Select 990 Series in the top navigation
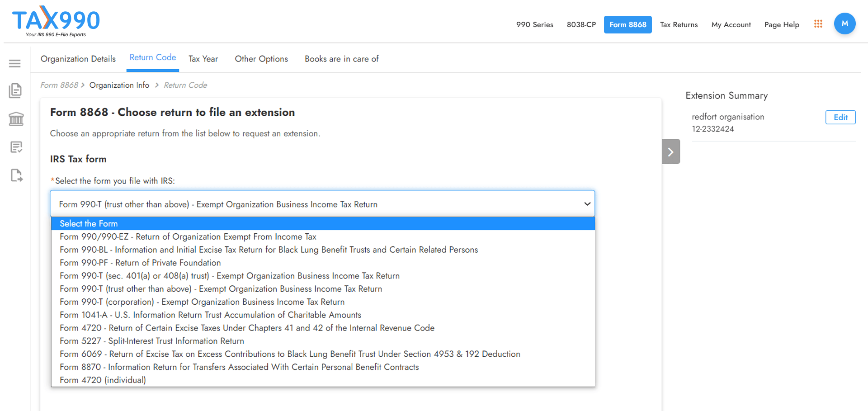Viewport: 868px width, 411px height. click(534, 24)
